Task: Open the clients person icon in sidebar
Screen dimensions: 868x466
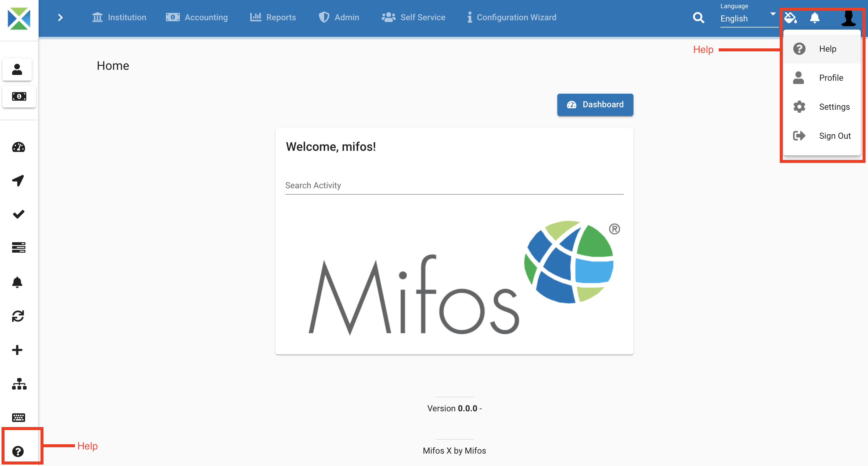Action: (17, 70)
